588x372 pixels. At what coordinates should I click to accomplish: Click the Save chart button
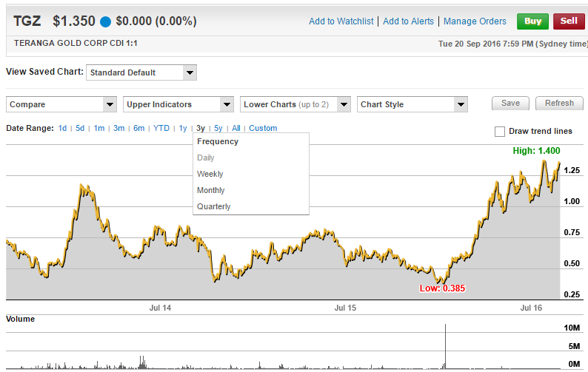tap(510, 104)
